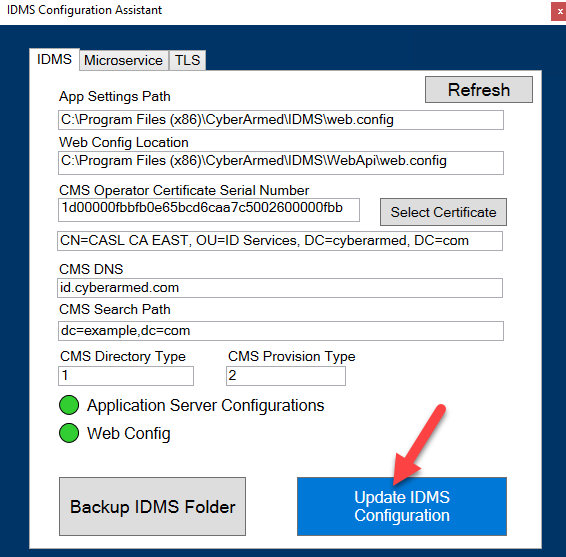Click the App Settings Path label
This screenshot has width=566, height=557.
[115, 97]
